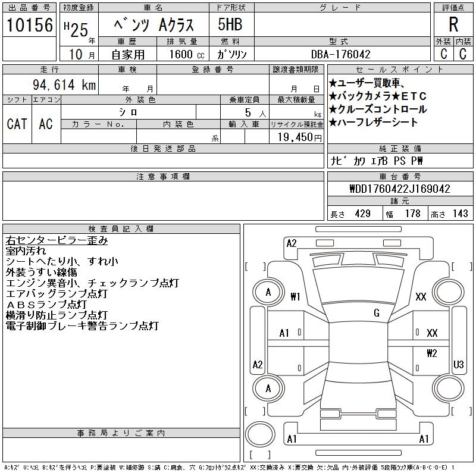Click the "出品番号" header
This screenshot has height=476, width=476.
coord(29,8)
